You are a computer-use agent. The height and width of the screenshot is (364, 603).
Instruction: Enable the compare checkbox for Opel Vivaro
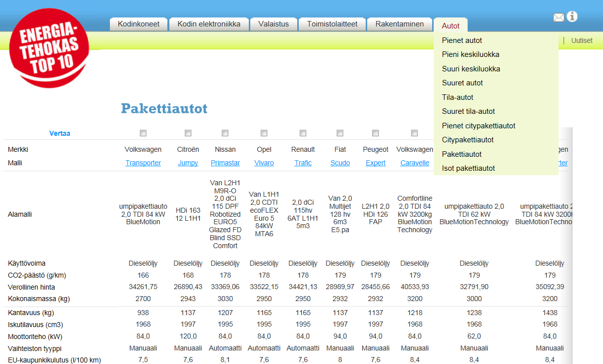pos(264,133)
